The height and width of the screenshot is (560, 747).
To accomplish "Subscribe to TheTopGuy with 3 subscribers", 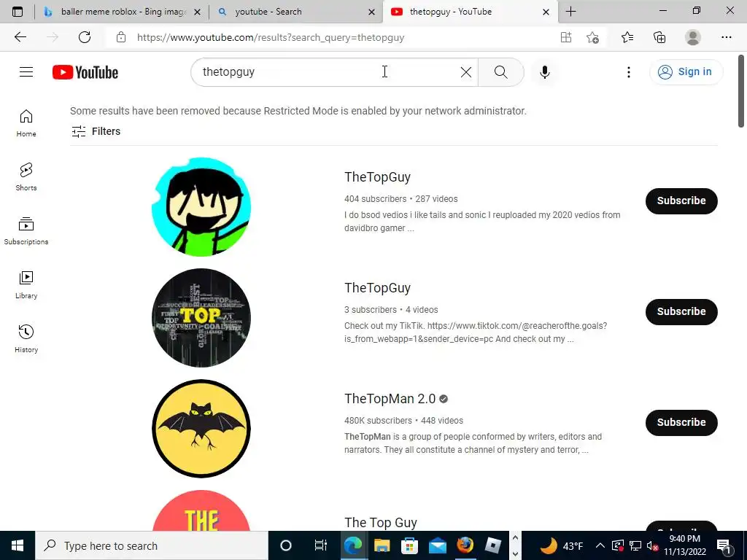I will (681, 312).
